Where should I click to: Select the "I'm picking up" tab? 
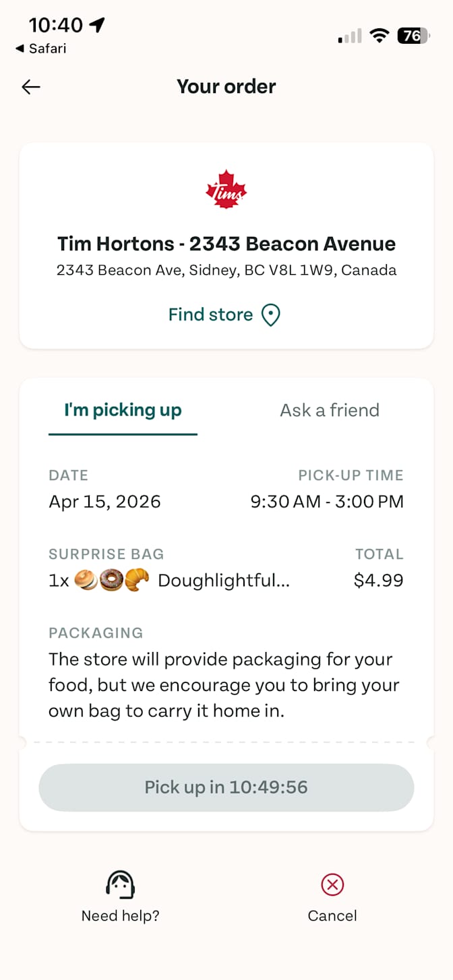[x=123, y=410]
